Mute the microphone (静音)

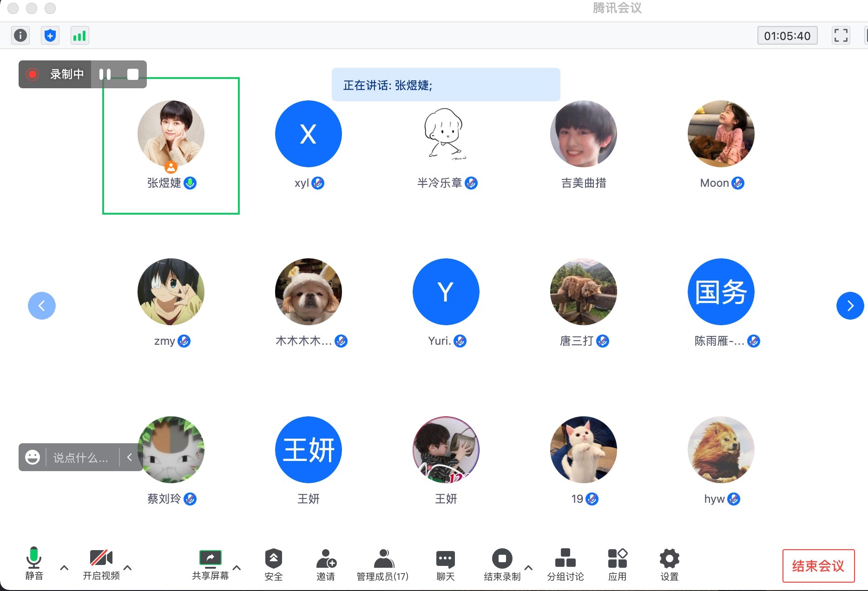coord(34,564)
